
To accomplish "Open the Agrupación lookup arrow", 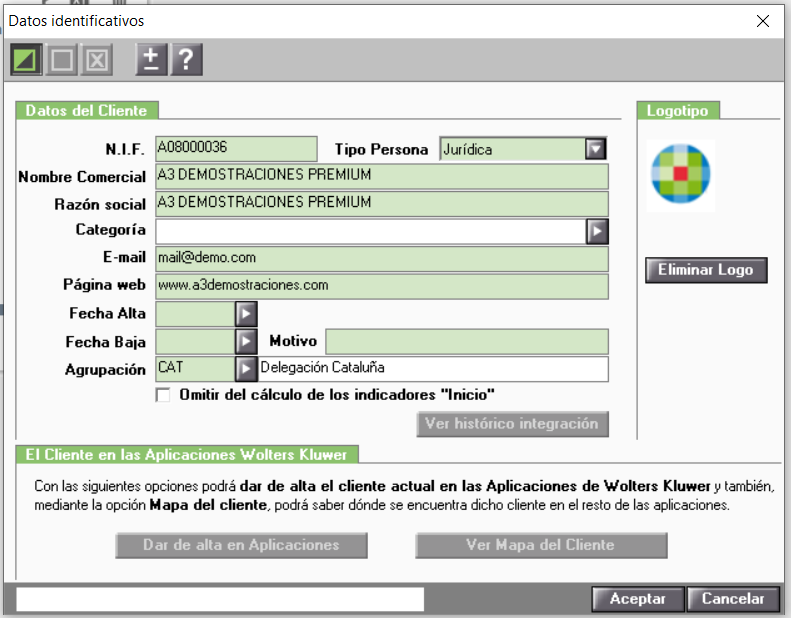I will tap(246, 369).
